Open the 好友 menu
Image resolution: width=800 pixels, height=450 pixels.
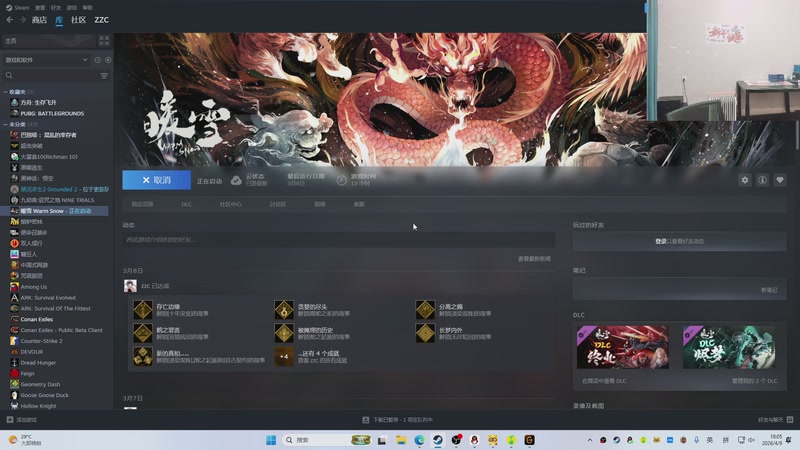tap(56, 8)
